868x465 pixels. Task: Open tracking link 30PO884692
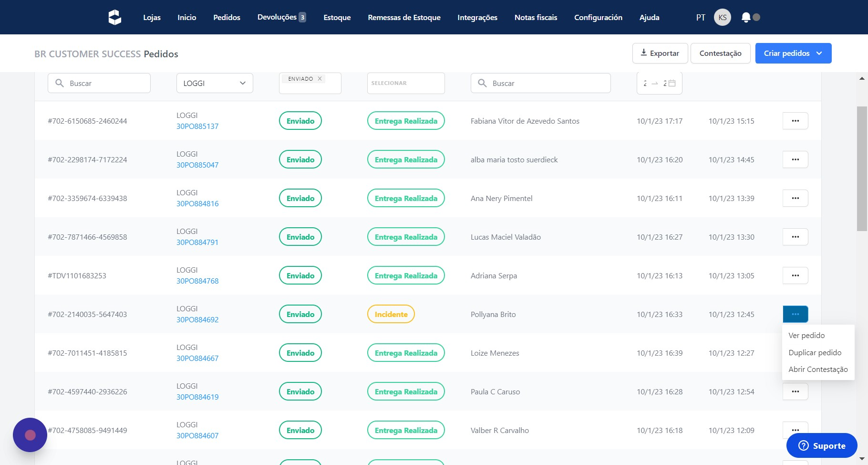pos(197,319)
